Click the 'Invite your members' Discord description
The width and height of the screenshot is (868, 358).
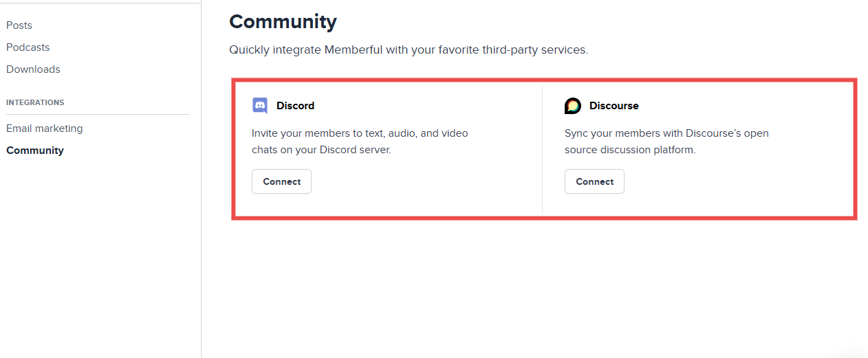click(360, 142)
